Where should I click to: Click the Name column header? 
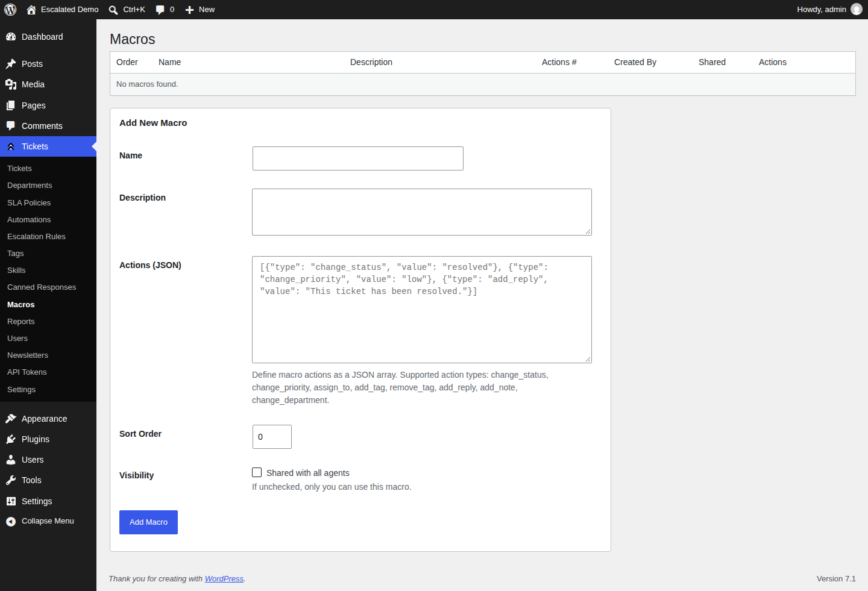coord(169,62)
